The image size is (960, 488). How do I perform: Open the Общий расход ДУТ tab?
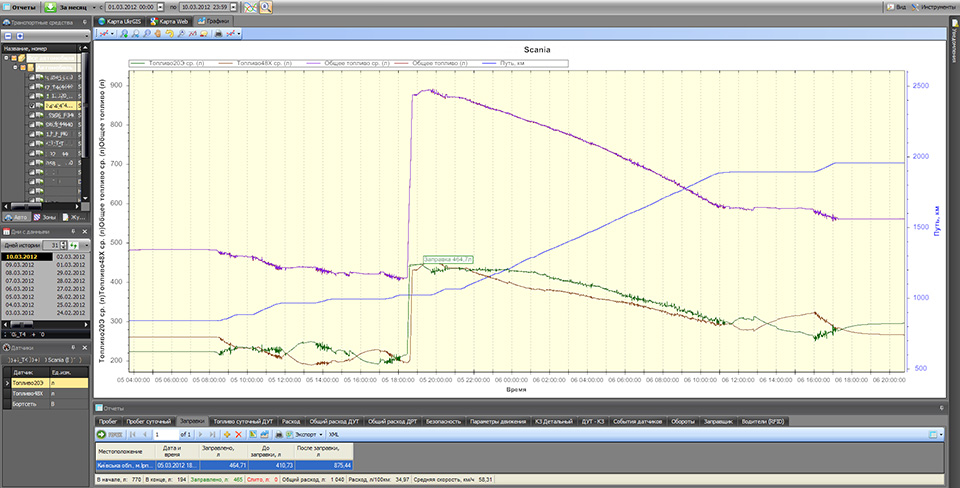point(334,421)
